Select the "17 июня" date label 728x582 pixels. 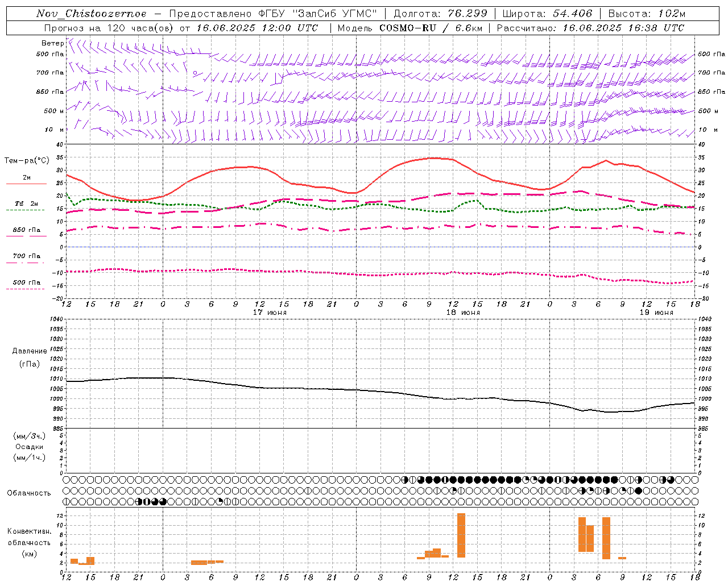click(270, 313)
